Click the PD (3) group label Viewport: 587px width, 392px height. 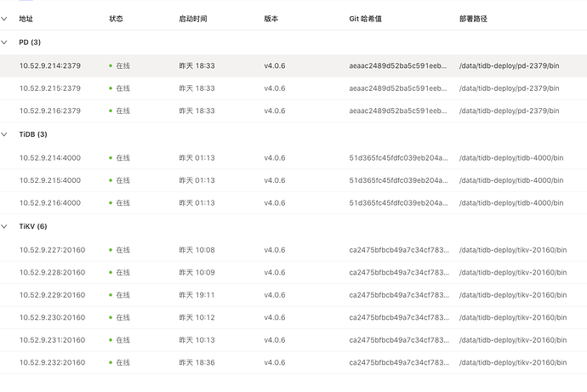coord(30,43)
